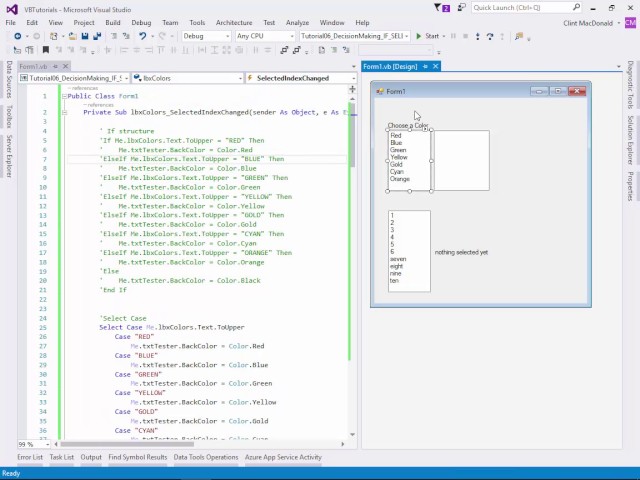
Task: Open the Error List panel
Action: click(x=30, y=457)
